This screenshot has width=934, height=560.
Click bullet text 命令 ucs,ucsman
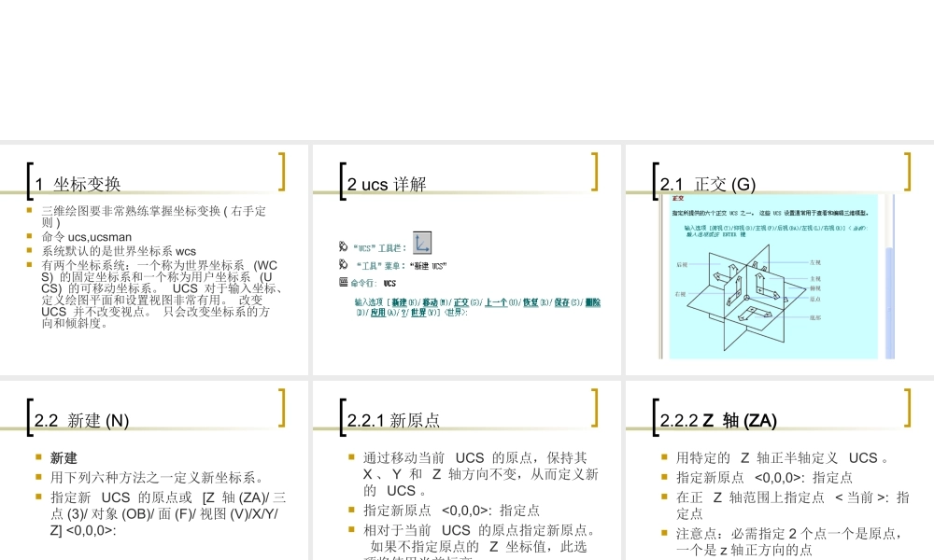86,237
